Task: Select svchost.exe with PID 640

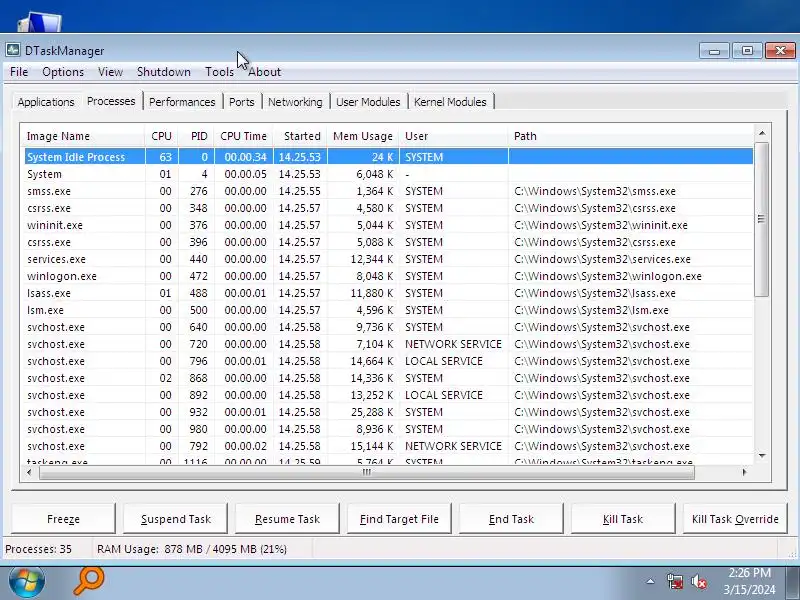Action: 388,327
